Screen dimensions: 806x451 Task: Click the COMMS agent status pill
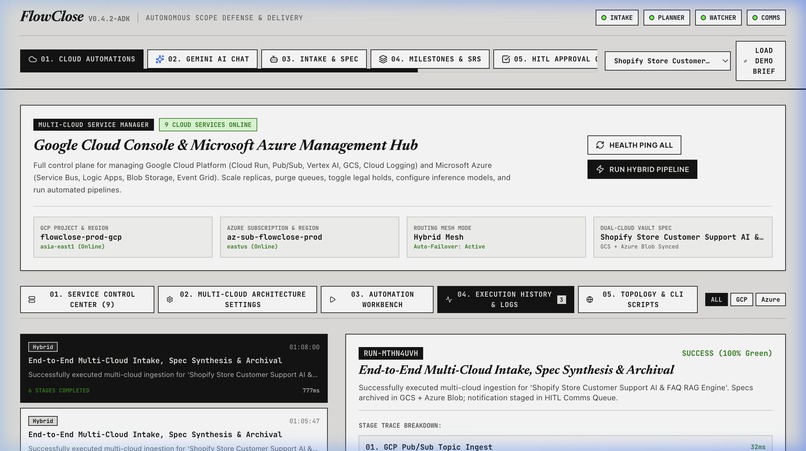coord(766,17)
